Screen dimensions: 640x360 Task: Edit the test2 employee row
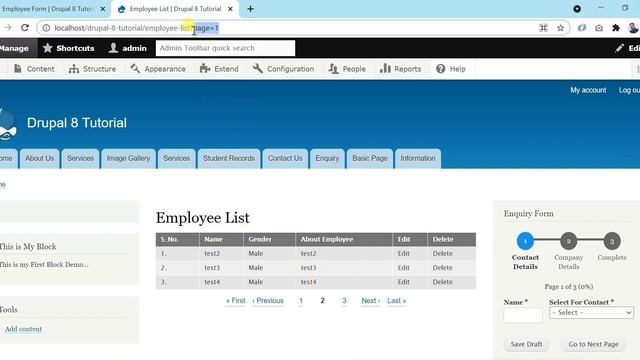coord(404,253)
